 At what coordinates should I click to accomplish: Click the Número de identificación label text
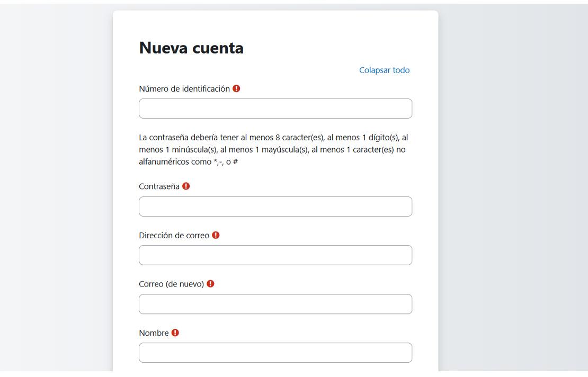pos(183,88)
